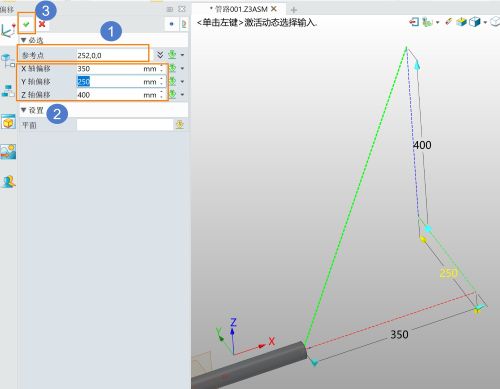Click the yellow-top box icon in the viewport toolbar
Image resolution: width=500 pixels, height=389 pixels.
[462, 22]
